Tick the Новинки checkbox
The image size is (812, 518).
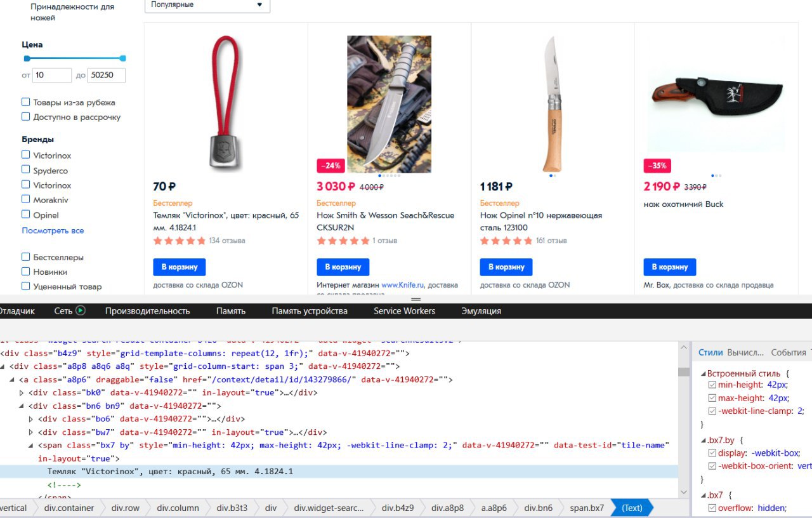pyautogui.click(x=26, y=271)
